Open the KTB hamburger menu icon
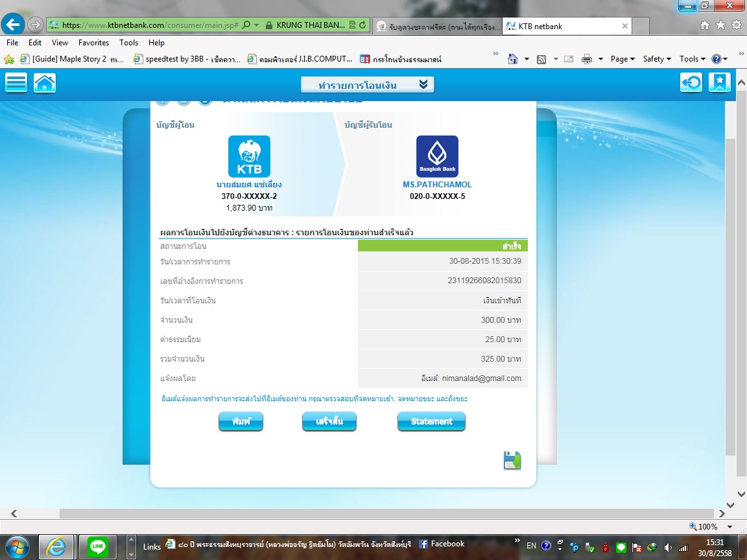The image size is (747, 560). pyautogui.click(x=16, y=83)
